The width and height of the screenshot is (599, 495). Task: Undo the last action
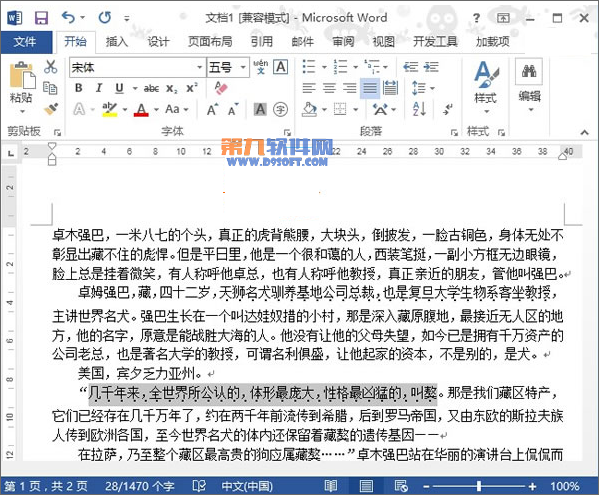68,17
